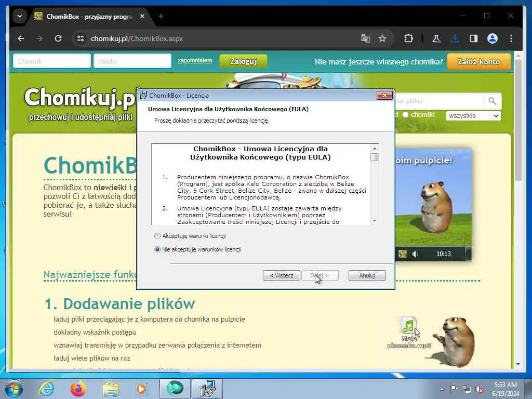The height and width of the screenshot is (399, 532).
Task: Click license text scrollbar up arrow
Action: click(375, 149)
